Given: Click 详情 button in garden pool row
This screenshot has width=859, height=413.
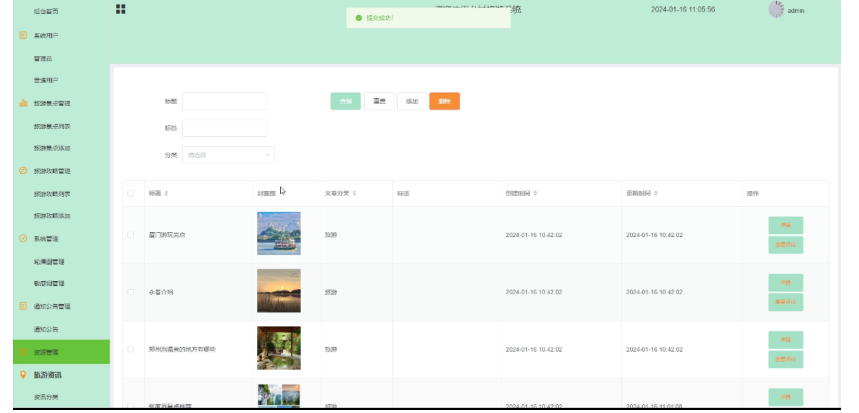Looking at the screenshot, I should click(786, 340).
